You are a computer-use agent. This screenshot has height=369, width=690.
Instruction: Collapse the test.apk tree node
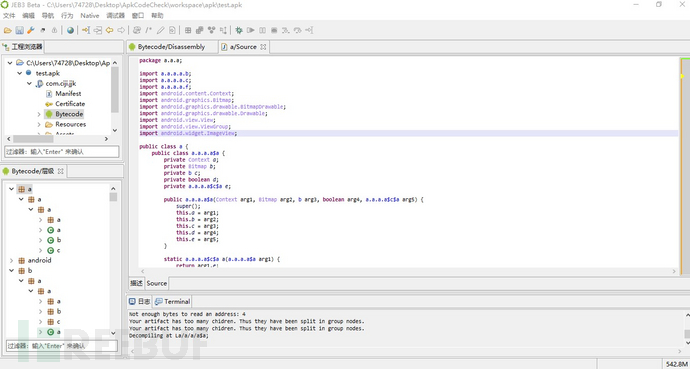pyautogui.click(x=20, y=73)
